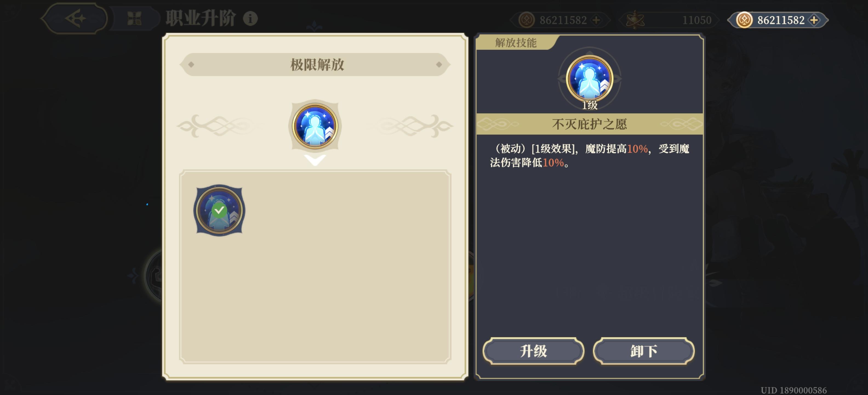Open the info icon beside 职业升阶
868x395 pixels.
click(250, 19)
